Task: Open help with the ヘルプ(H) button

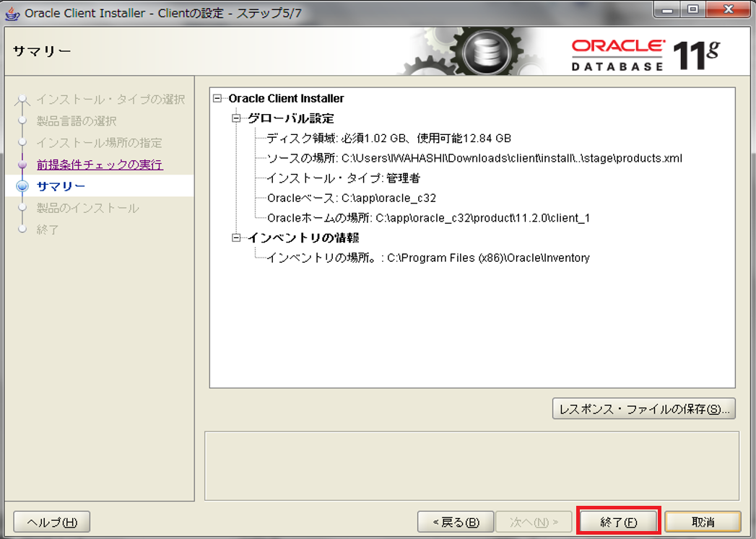Action: (x=51, y=522)
